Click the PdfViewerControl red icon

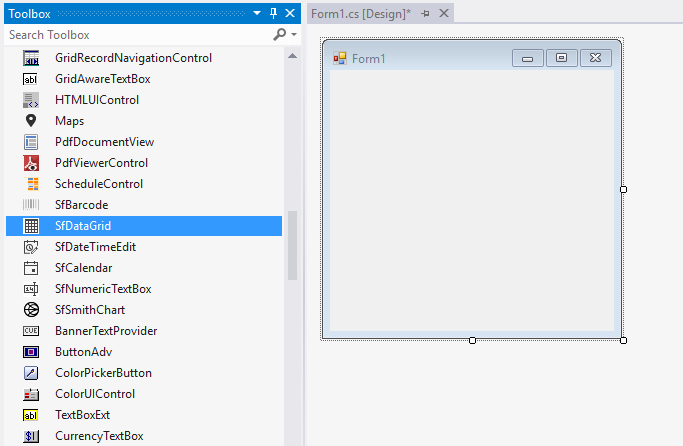coord(31,163)
